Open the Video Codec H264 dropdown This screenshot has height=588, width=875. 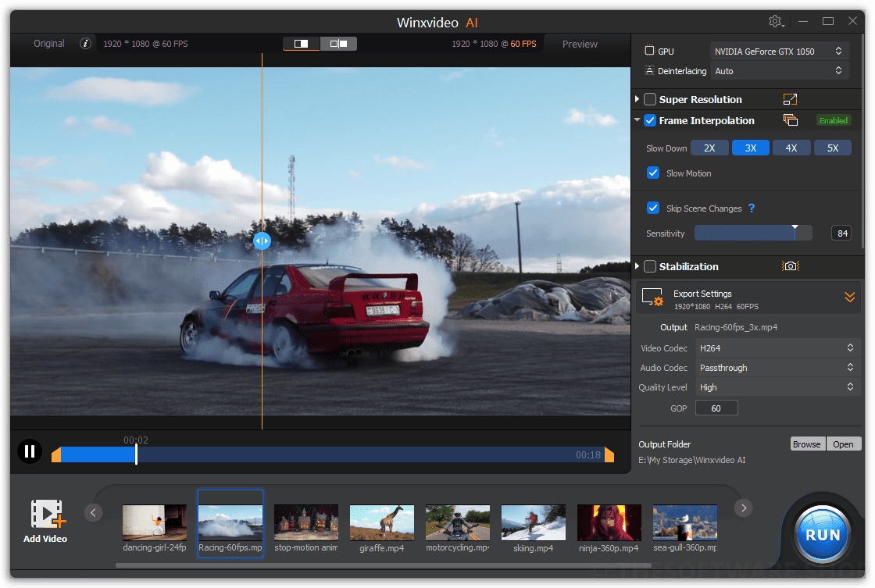[x=778, y=347]
